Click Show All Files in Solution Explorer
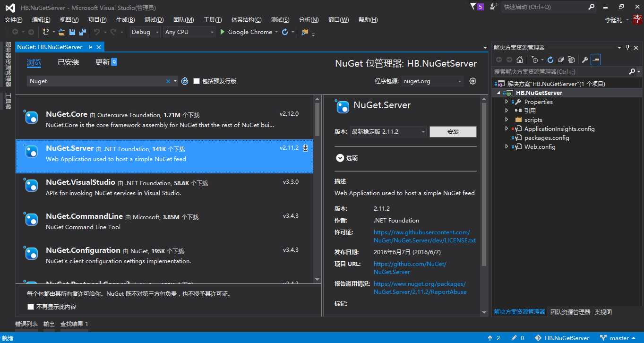The width and height of the screenshot is (644, 343). (x=571, y=60)
